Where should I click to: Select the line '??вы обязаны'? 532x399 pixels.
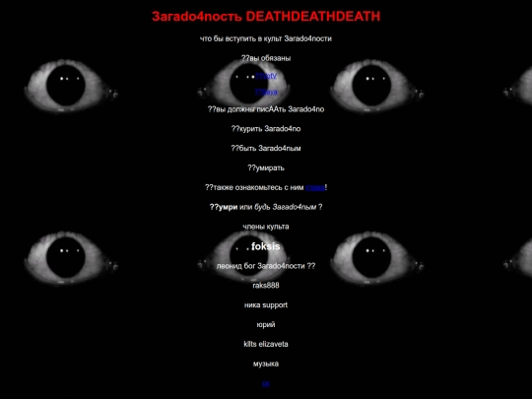pos(266,58)
